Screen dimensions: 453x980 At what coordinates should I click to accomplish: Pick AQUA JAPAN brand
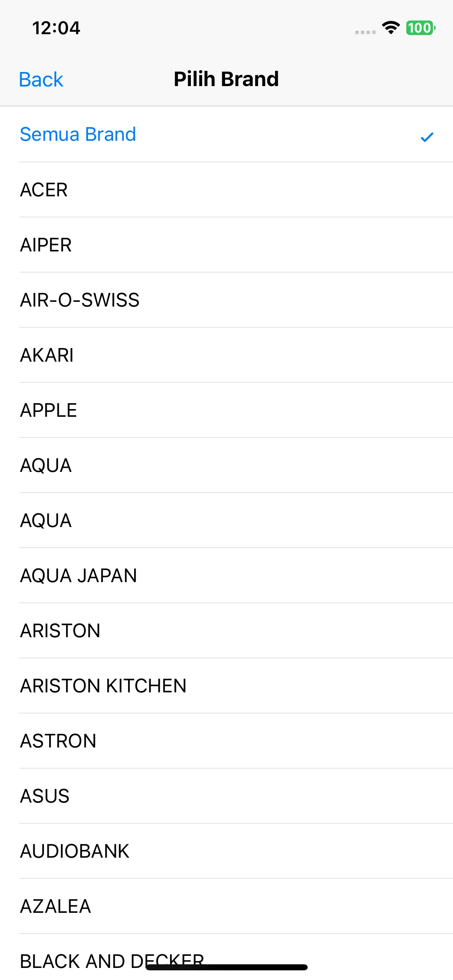pos(226,575)
